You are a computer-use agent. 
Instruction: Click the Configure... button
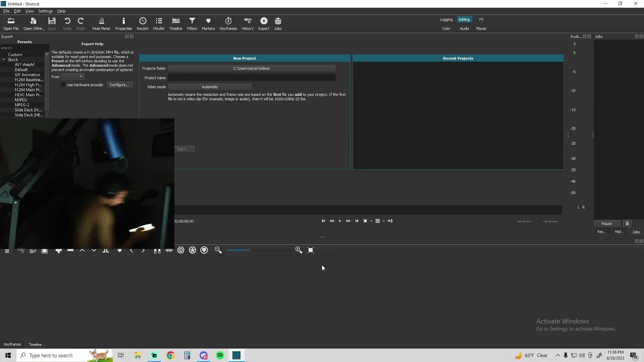point(120,85)
